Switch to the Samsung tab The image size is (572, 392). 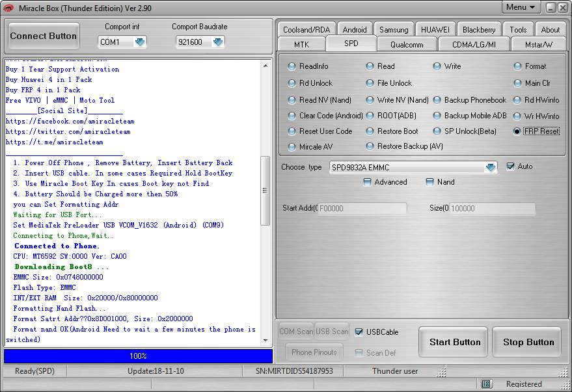tap(394, 29)
